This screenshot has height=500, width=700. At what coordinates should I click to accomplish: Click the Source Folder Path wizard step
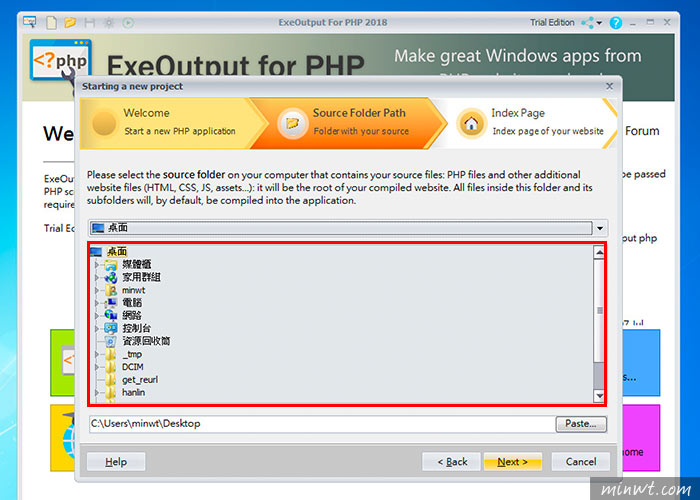point(348,123)
